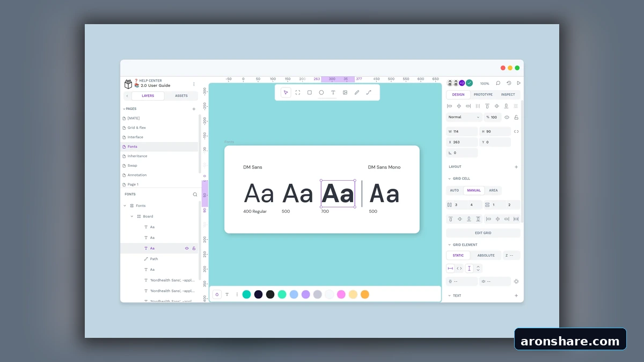
Task: Choose Static positioning for grid element
Action: coord(458,255)
